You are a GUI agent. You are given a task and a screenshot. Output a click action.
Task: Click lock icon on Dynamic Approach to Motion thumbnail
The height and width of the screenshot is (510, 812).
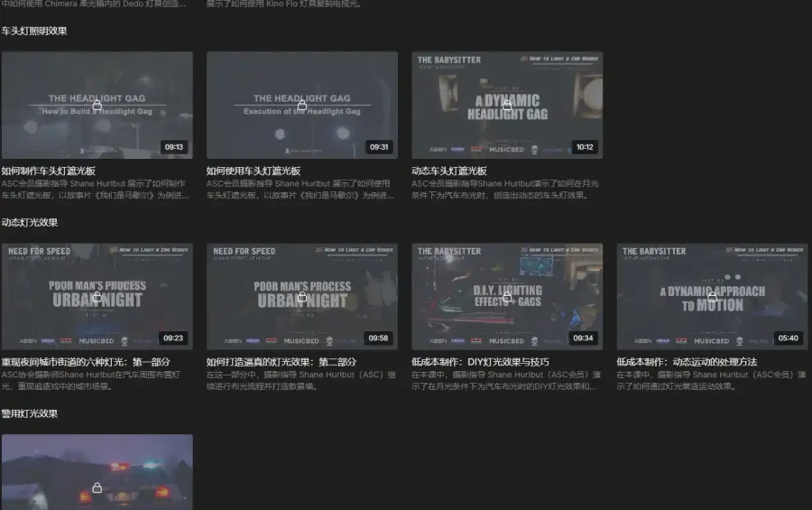click(x=712, y=296)
